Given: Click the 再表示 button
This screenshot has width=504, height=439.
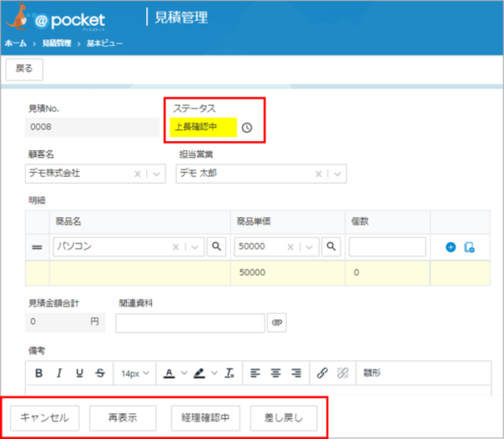Looking at the screenshot, I should click(x=123, y=418).
